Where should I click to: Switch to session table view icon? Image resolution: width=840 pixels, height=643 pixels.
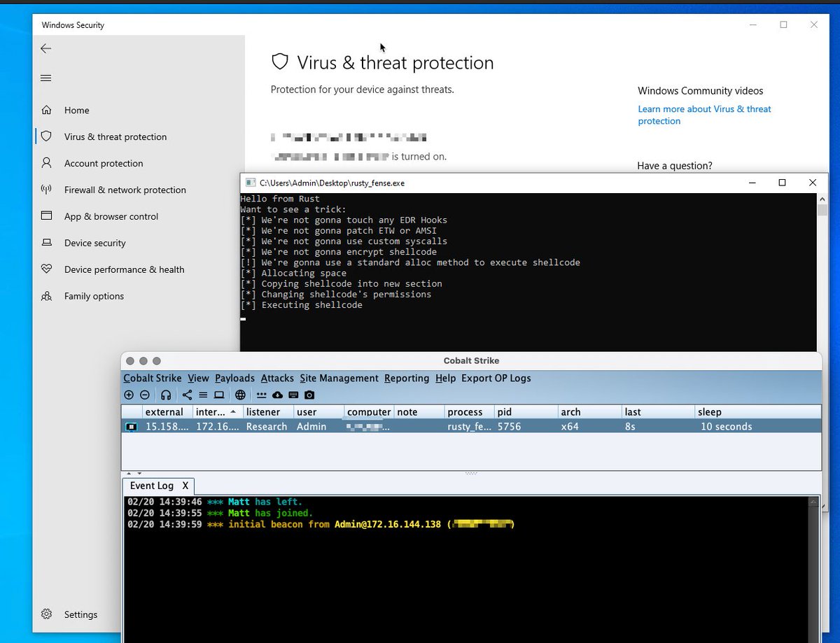coord(203,395)
